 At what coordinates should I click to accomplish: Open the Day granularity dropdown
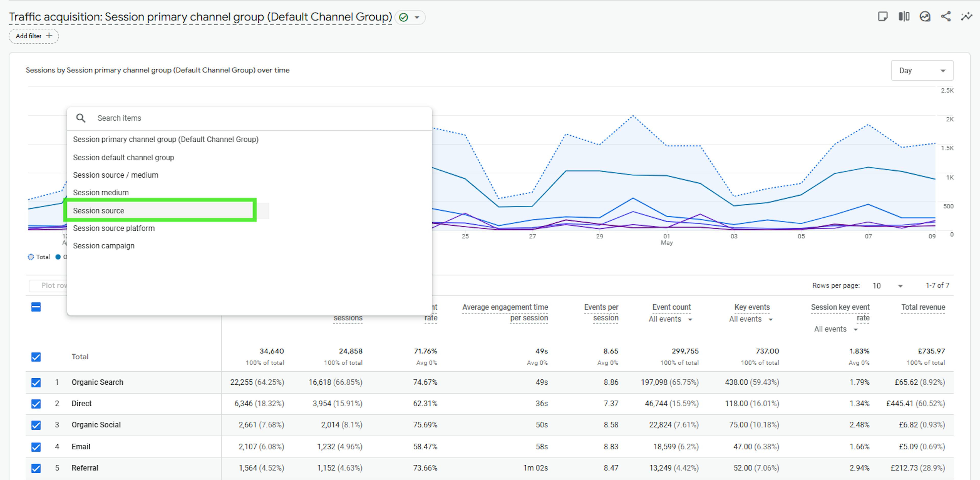(x=922, y=71)
